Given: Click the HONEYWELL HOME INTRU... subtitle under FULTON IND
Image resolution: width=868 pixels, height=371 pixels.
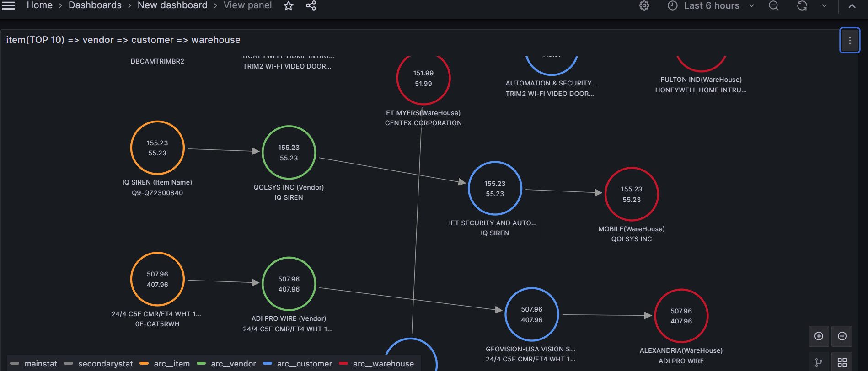Looking at the screenshot, I should [x=701, y=90].
